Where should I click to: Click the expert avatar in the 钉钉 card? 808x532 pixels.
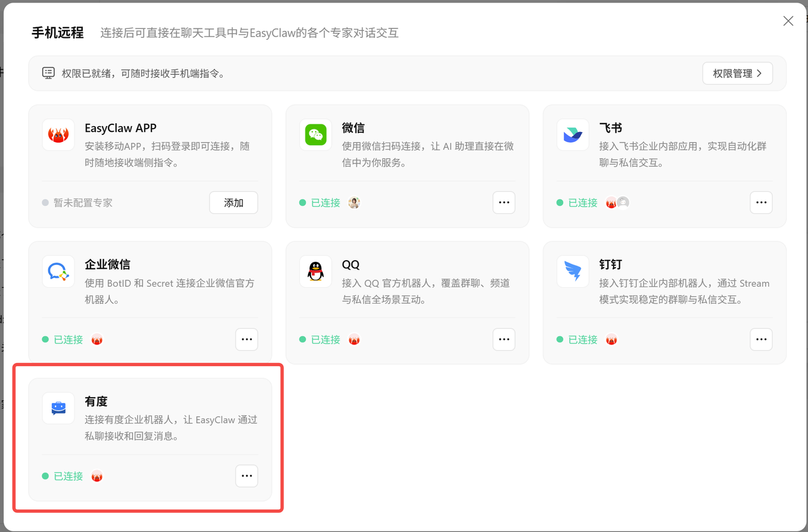[611, 340]
